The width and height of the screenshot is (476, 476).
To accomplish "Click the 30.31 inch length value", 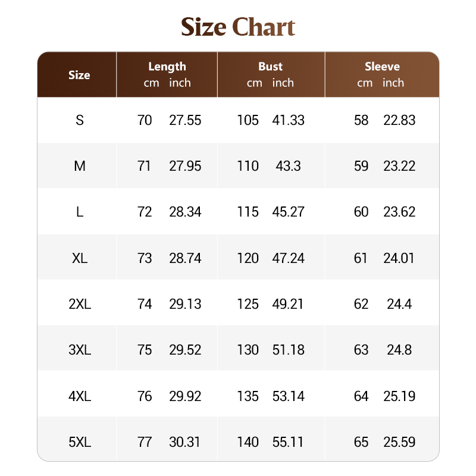I will click(x=185, y=442).
